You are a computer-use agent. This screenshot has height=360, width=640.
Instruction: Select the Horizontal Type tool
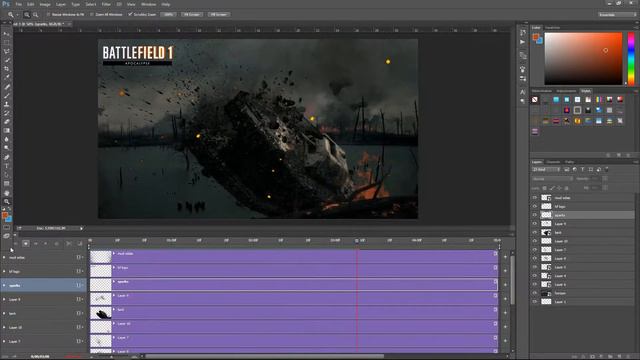(x=6, y=166)
